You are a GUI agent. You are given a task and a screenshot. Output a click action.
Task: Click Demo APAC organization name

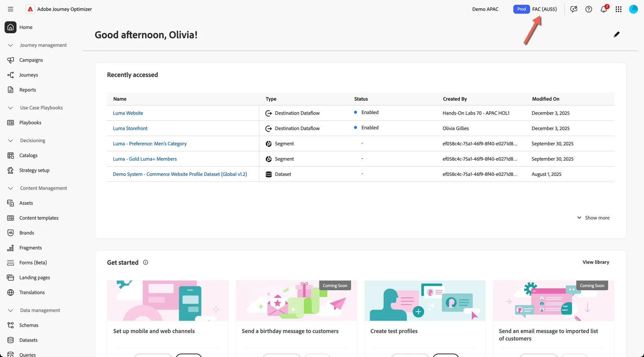pos(485,9)
